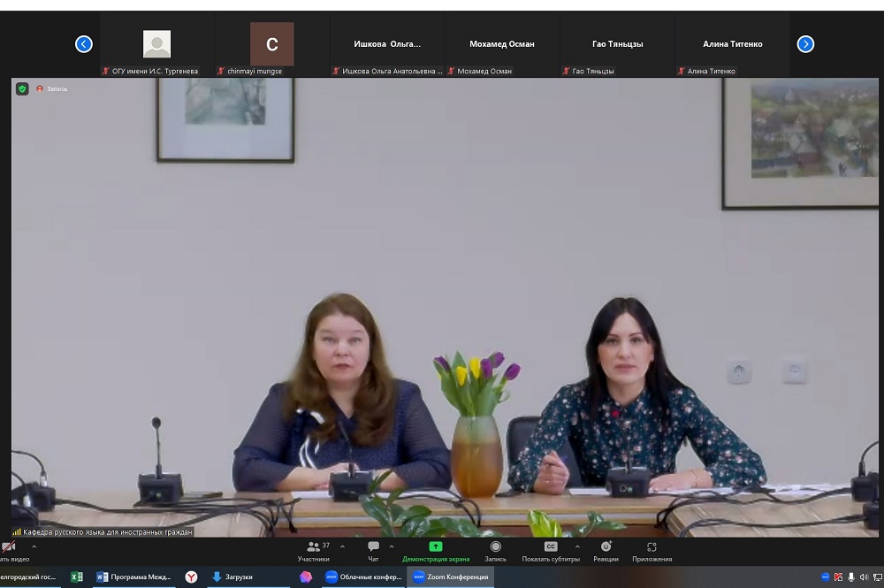Expand the Chat options arrow

point(392,546)
